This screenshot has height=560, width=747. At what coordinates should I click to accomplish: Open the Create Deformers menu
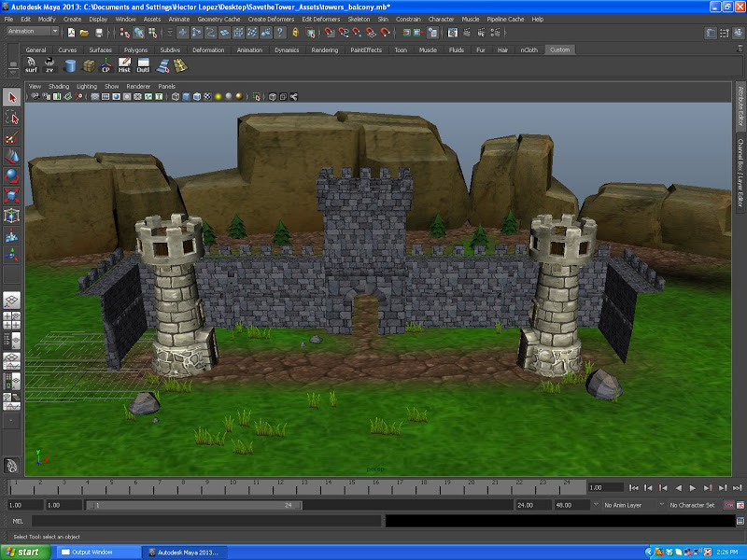[271, 19]
